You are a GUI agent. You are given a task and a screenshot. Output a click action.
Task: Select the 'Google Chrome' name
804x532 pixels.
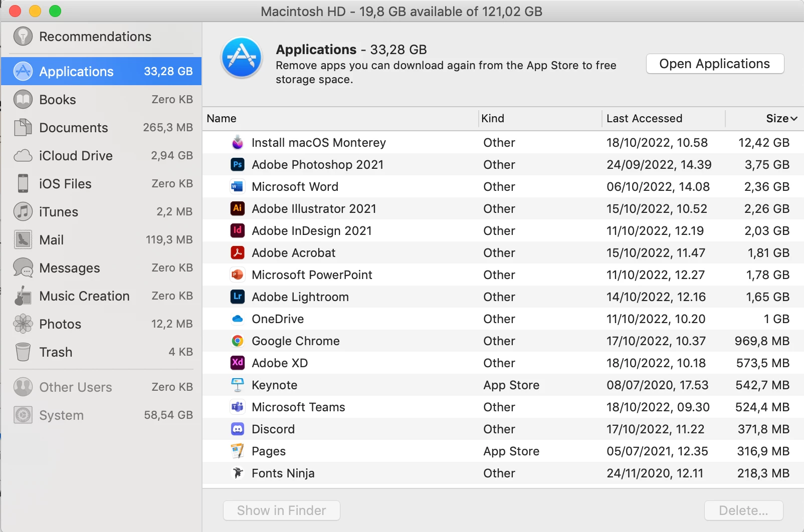pos(296,341)
